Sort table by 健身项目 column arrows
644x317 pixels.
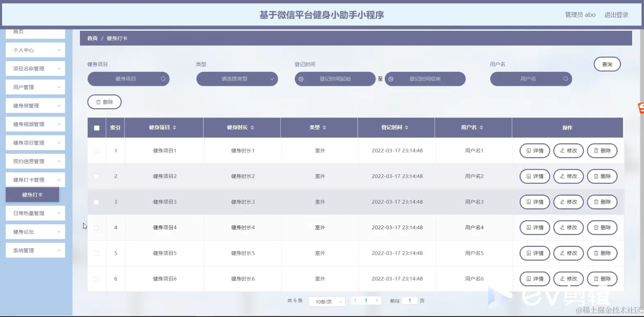pyautogui.click(x=174, y=128)
